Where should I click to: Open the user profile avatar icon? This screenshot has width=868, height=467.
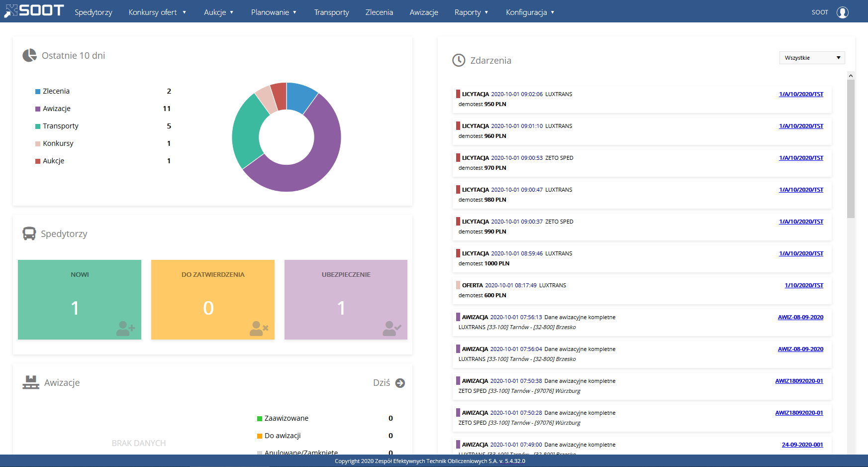coord(842,12)
